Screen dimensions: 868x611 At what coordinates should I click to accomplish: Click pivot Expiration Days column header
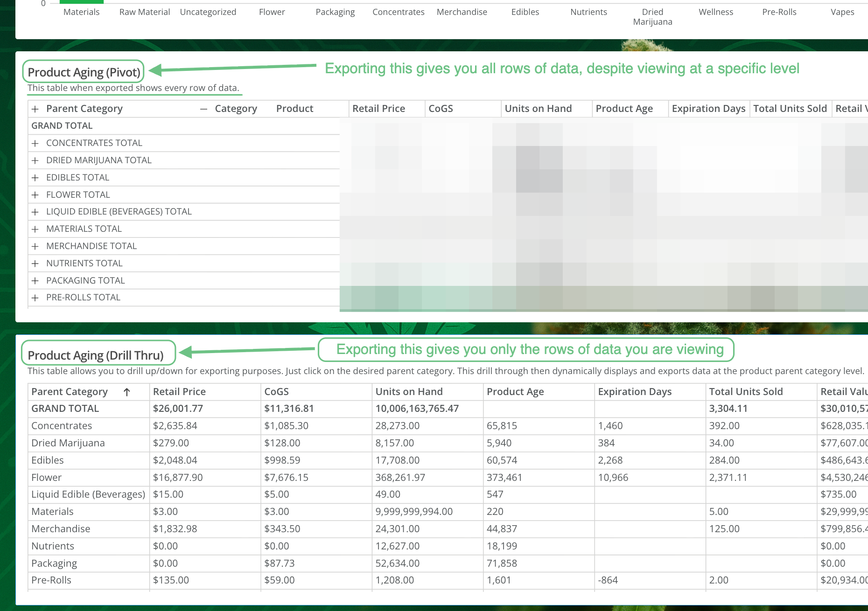[x=708, y=109]
